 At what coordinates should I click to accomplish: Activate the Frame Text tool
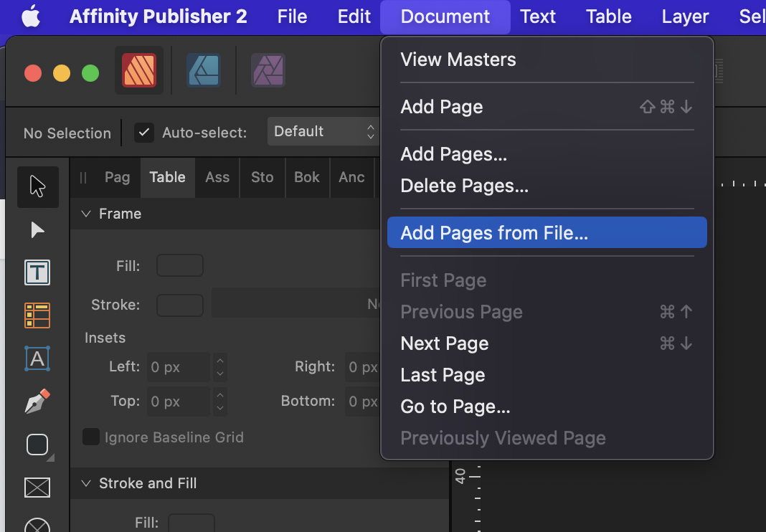click(x=37, y=272)
